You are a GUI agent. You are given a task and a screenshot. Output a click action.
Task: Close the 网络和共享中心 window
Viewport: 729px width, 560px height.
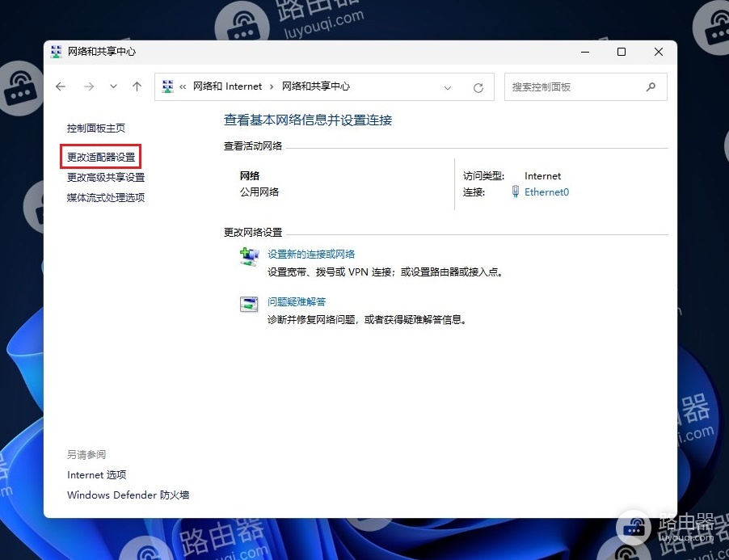pyautogui.click(x=659, y=52)
